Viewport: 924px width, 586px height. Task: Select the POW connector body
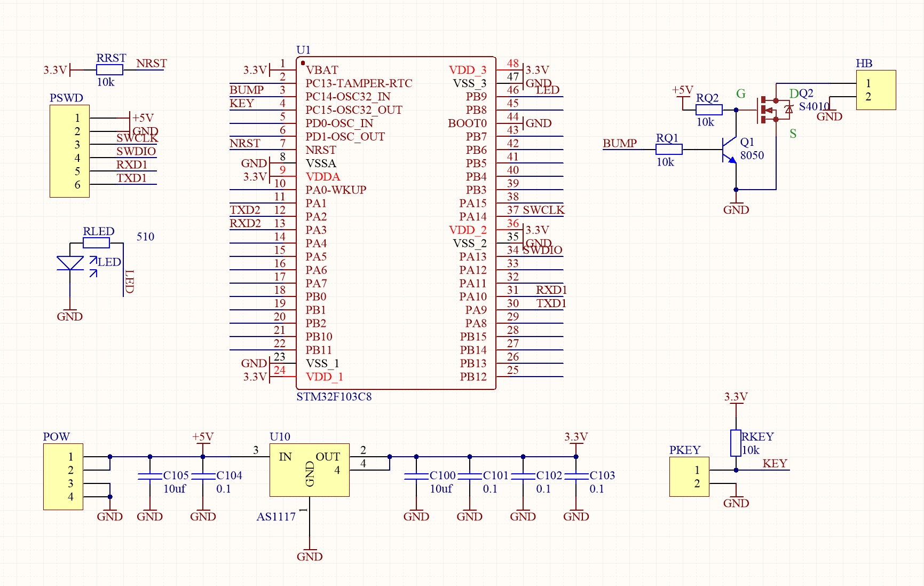click(x=63, y=476)
